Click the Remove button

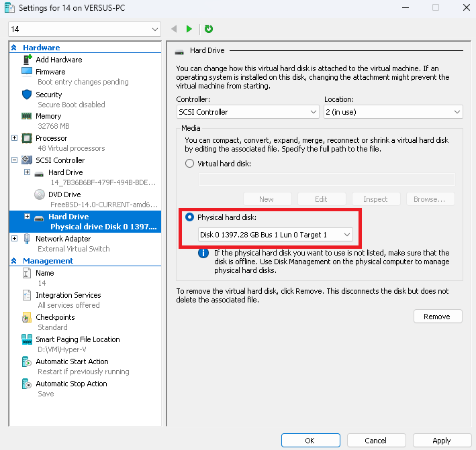438,317
